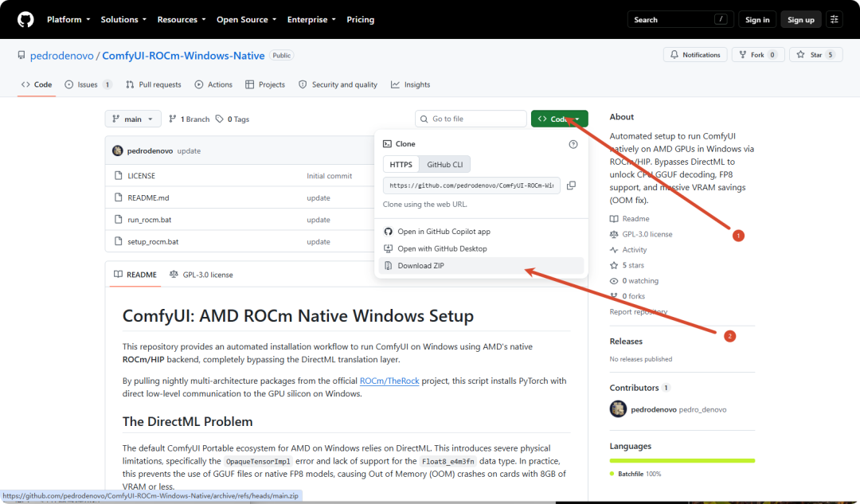Image resolution: width=860 pixels, height=504 pixels.
Task: Open the Contributors heading link
Action: coord(639,388)
